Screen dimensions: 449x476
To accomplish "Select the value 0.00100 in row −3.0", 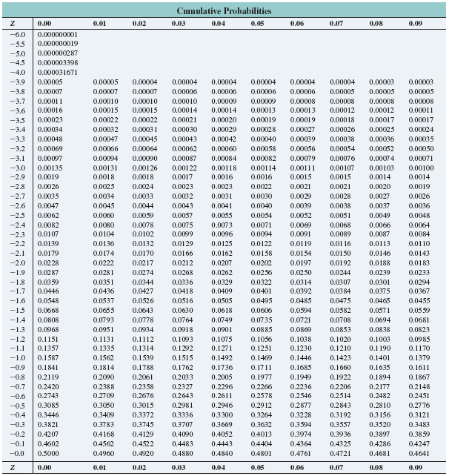I will (x=421, y=168).
